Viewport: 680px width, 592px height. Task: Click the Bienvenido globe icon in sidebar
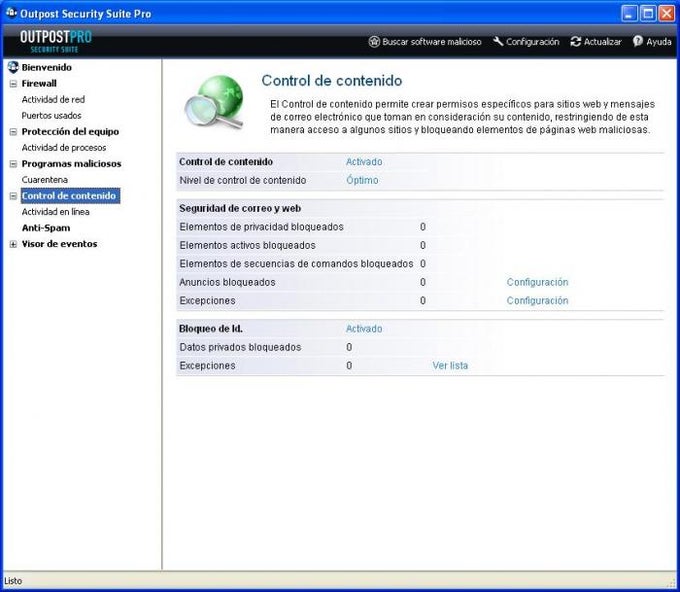tap(13, 67)
